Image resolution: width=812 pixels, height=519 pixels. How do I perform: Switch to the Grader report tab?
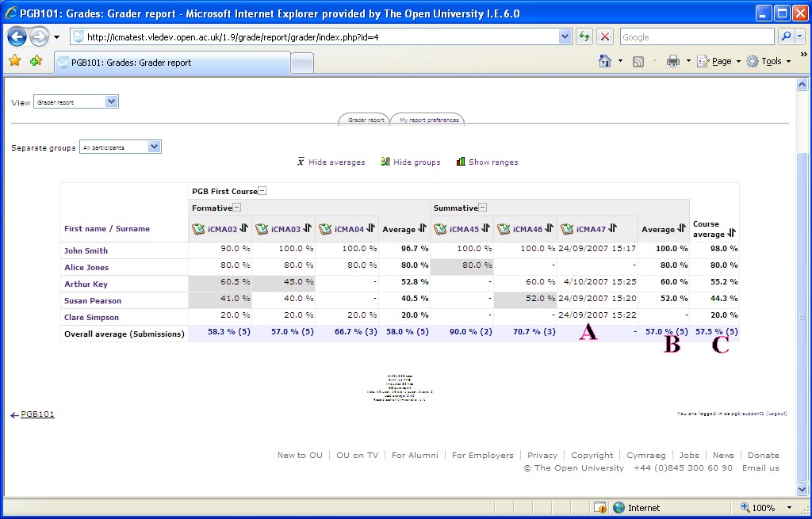[366, 120]
